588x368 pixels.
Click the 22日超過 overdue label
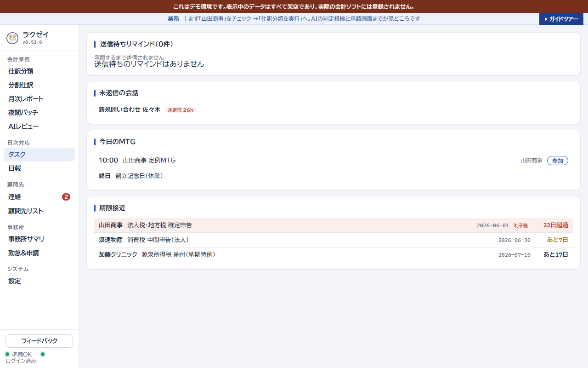click(556, 225)
